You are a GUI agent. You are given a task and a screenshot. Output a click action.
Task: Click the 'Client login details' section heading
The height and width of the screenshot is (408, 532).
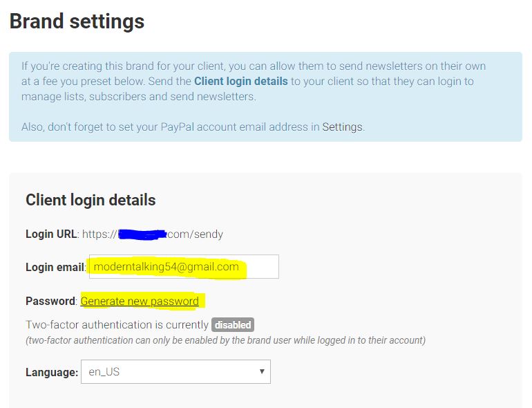(x=91, y=201)
